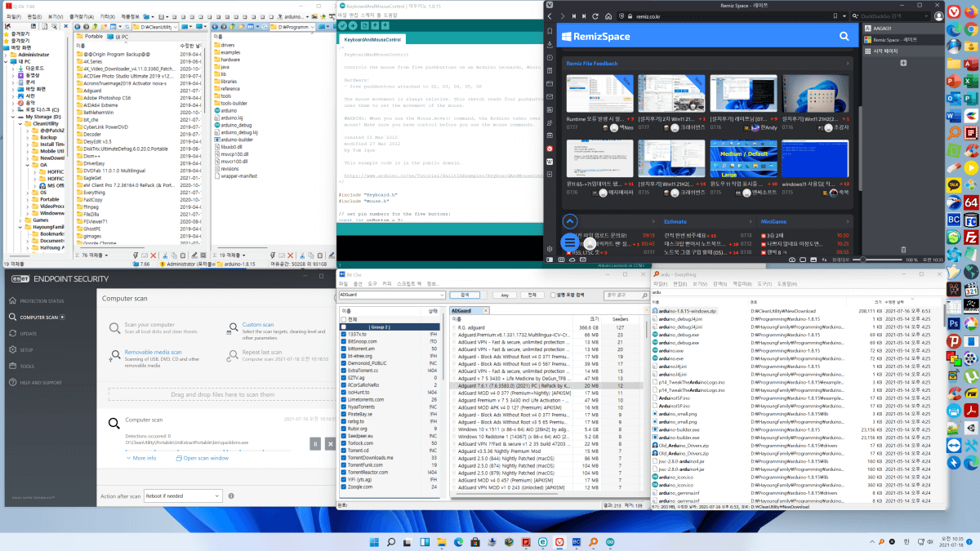Toggle IsoHunt.to checkbox in Bit Che
Screen dimensions: 980x551
344,392
